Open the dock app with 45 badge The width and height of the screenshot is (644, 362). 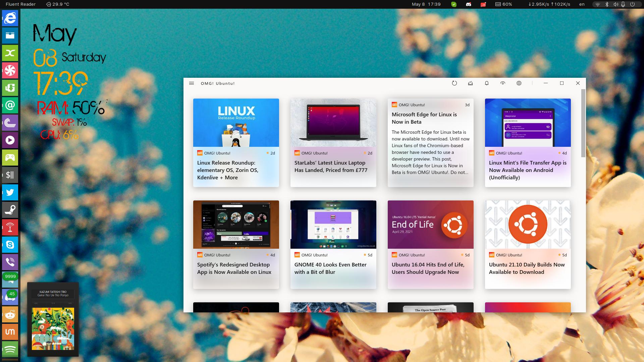10,297
